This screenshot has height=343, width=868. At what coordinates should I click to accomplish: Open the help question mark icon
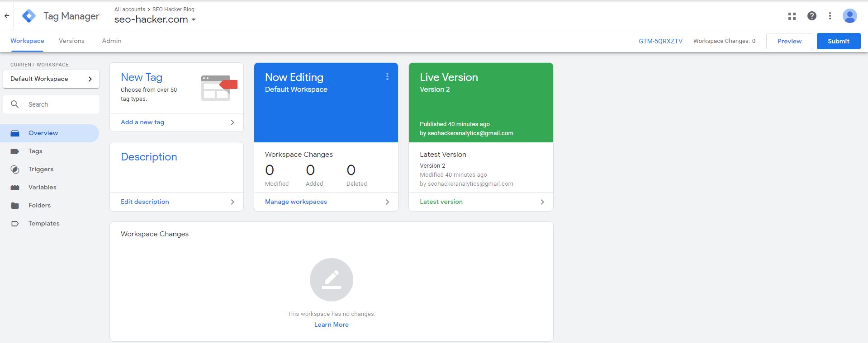point(811,16)
